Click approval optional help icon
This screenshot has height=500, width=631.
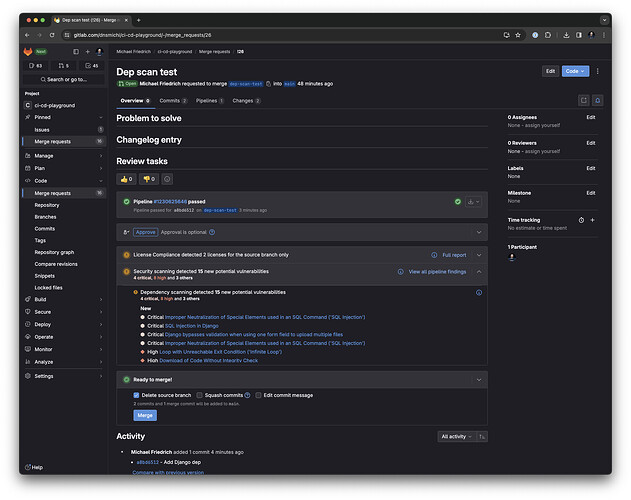tap(212, 232)
